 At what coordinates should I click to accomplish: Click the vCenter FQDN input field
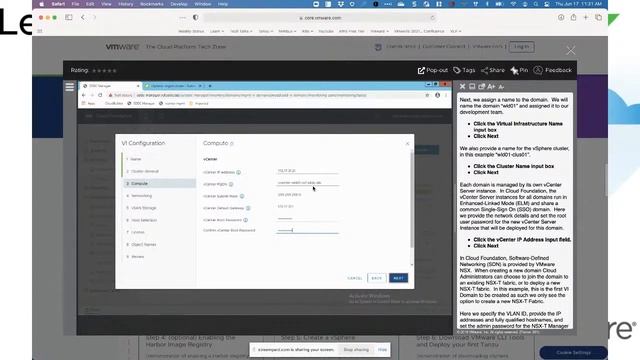pos(307,183)
